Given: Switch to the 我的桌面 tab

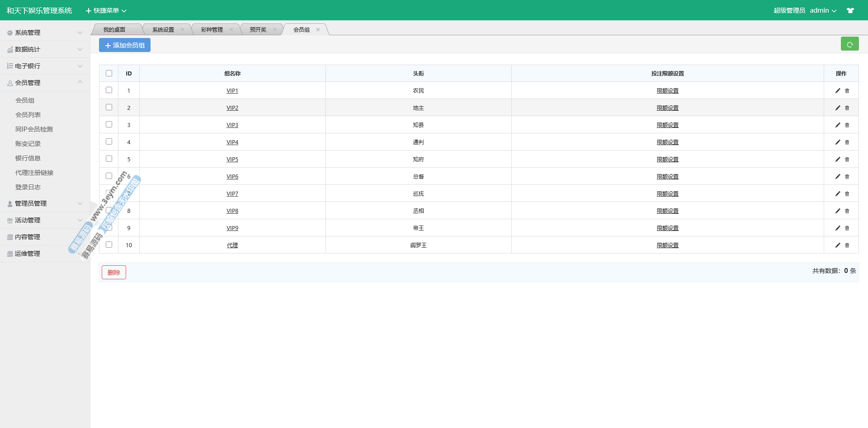Looking at the screenshot, I should click(x=114, y=30).
